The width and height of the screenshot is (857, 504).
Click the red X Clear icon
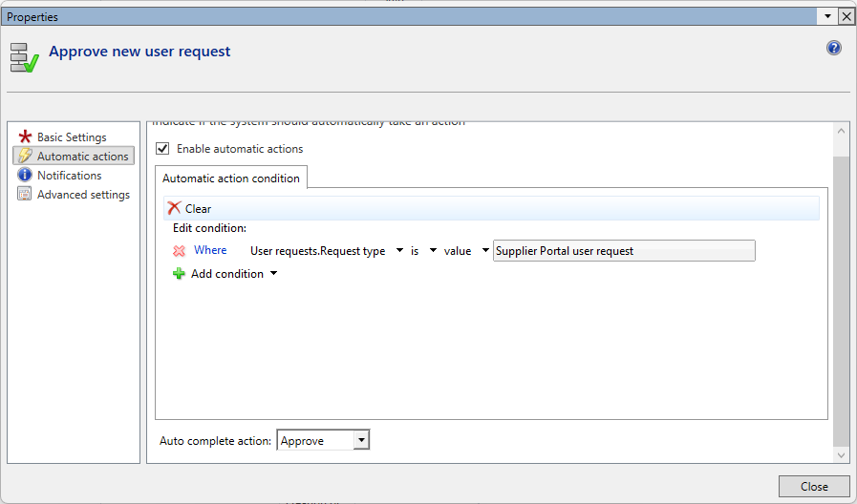(174, 208)
